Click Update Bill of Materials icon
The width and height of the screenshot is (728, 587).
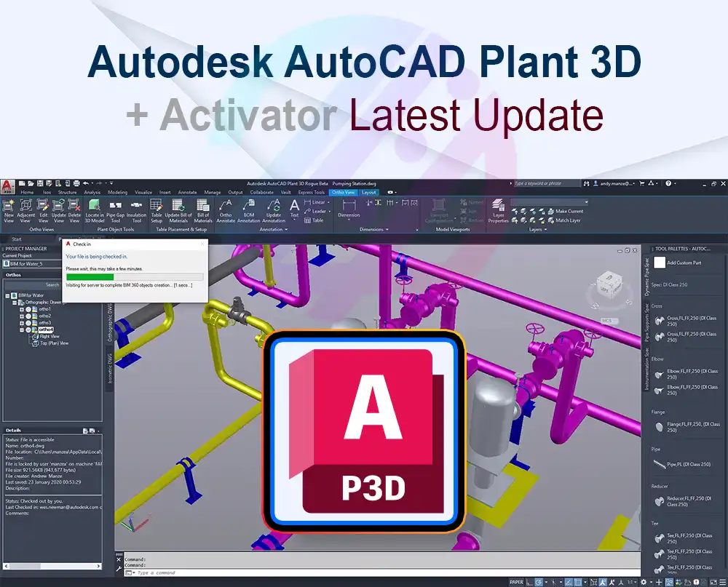[x=178, y=209]
